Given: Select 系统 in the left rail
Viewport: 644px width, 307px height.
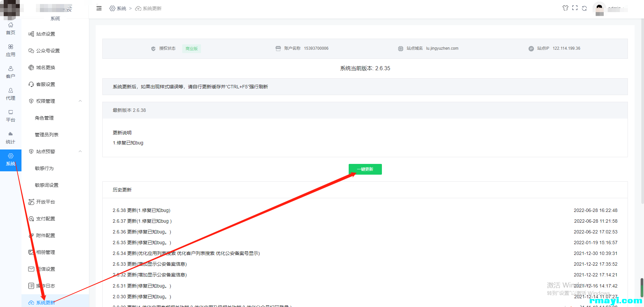Looking at the screenshot, I should click(x=11, y=160).
